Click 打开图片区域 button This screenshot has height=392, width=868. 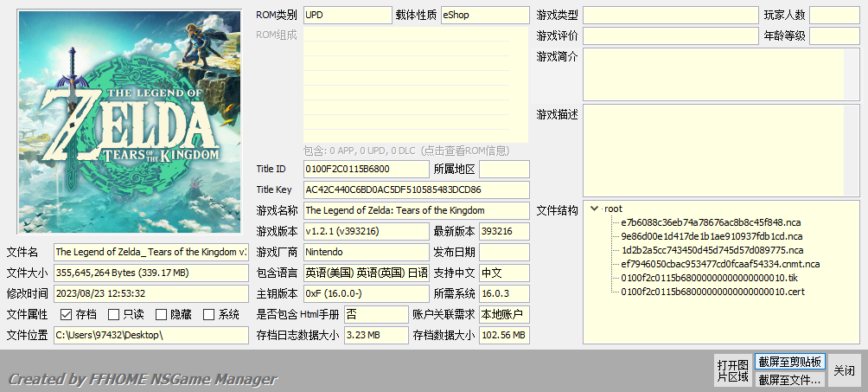click(x=732, y=370)
